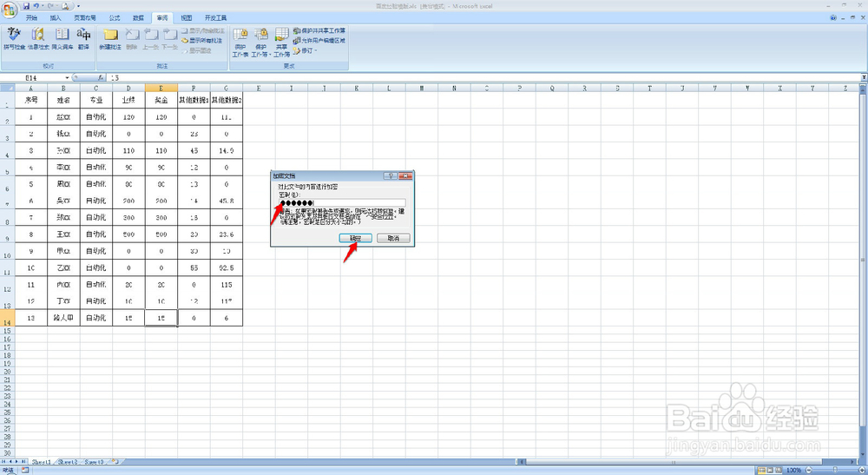Go to the 数据 (Data) tab
868x475 pixels.
(138, 17)
